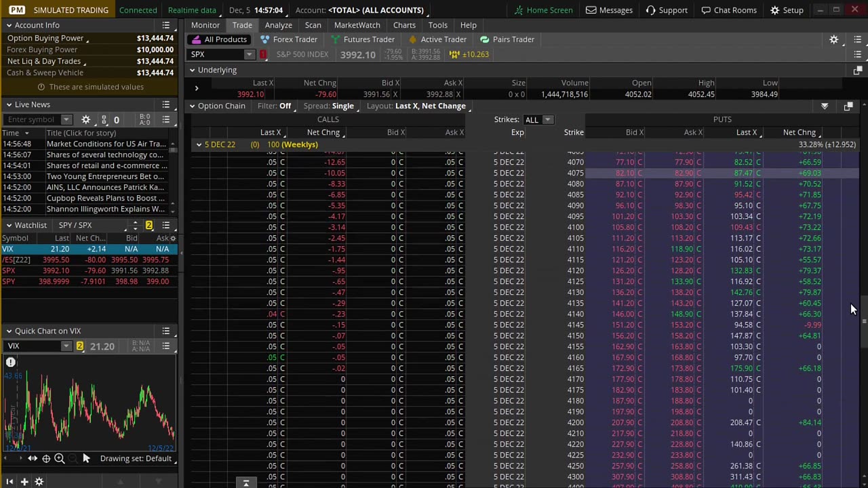Click the Watchlist column settings gear
This screenshot has width=868, height=488.
pos(173,239)
